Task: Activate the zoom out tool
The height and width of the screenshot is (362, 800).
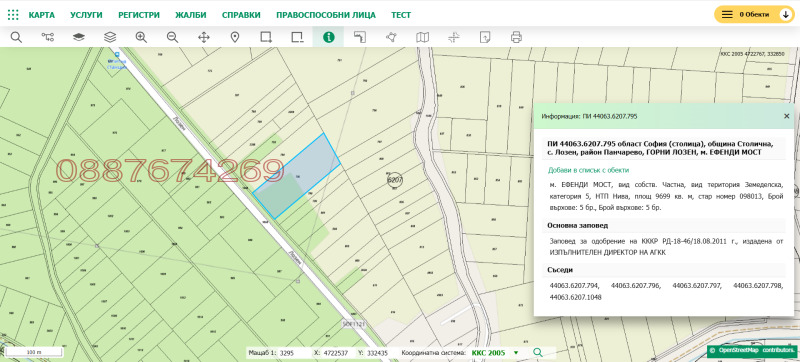Action: (x=172, y=37)
